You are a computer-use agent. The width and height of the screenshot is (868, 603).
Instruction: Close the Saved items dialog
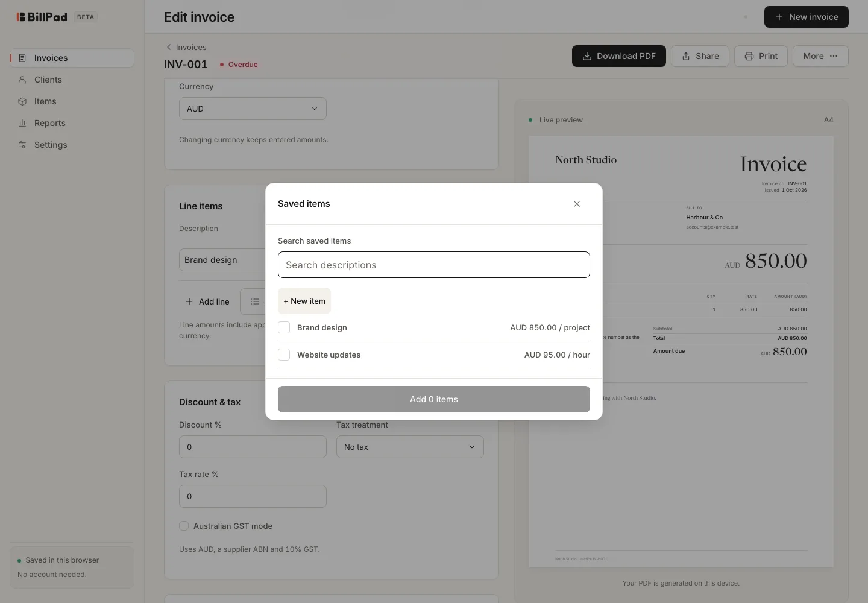click(x=577, y=204)
